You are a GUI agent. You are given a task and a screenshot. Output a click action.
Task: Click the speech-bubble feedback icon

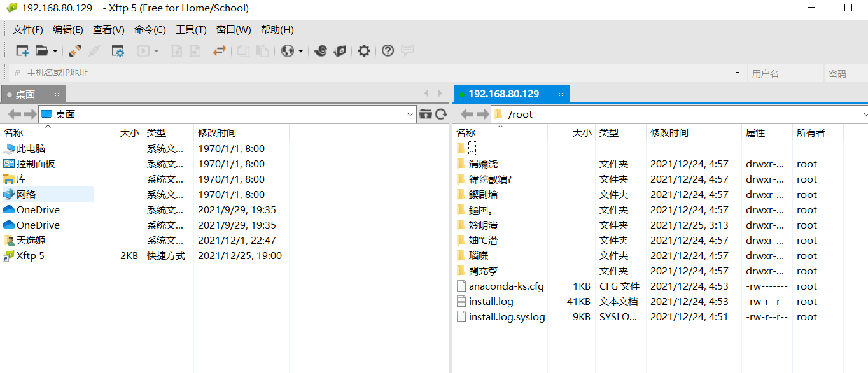407,50
